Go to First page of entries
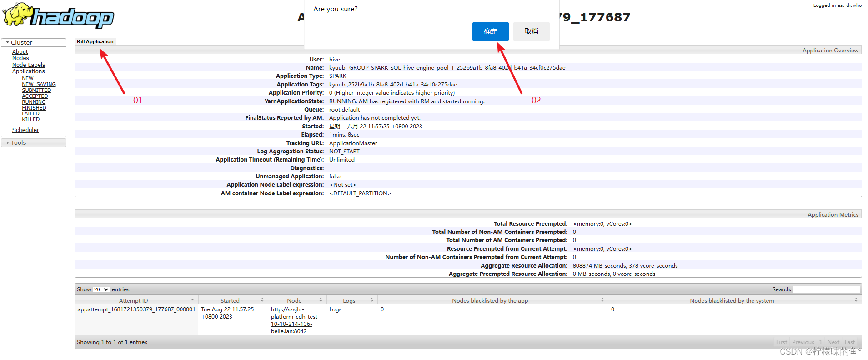The width and height of the screenshot is (868, 360). coord(782,342)
